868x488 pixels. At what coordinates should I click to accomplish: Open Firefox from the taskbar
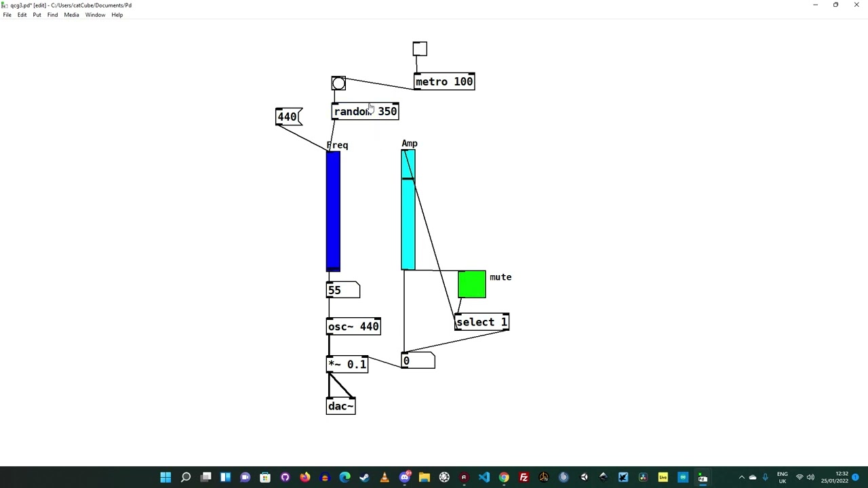tap(305, 478)
